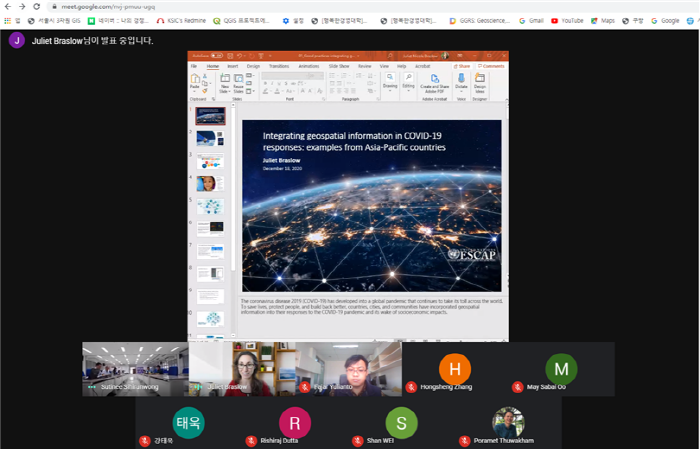Select slide 2 thumbnail in the panel
Image resolution: width=700 pixels, height=449 pixels.
[210, 138]
